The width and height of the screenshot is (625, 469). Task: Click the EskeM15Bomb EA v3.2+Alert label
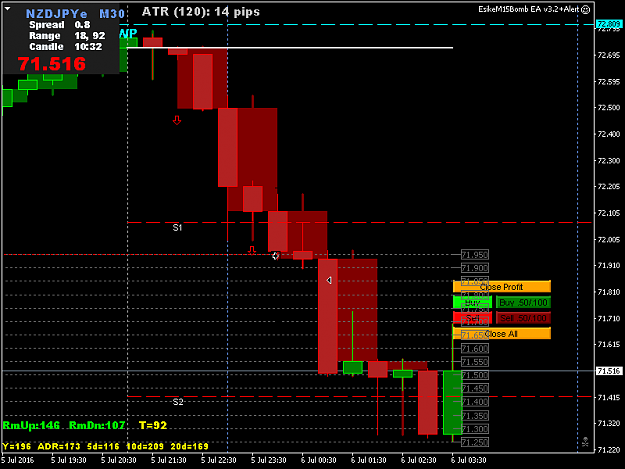click(x=529, y=9)
